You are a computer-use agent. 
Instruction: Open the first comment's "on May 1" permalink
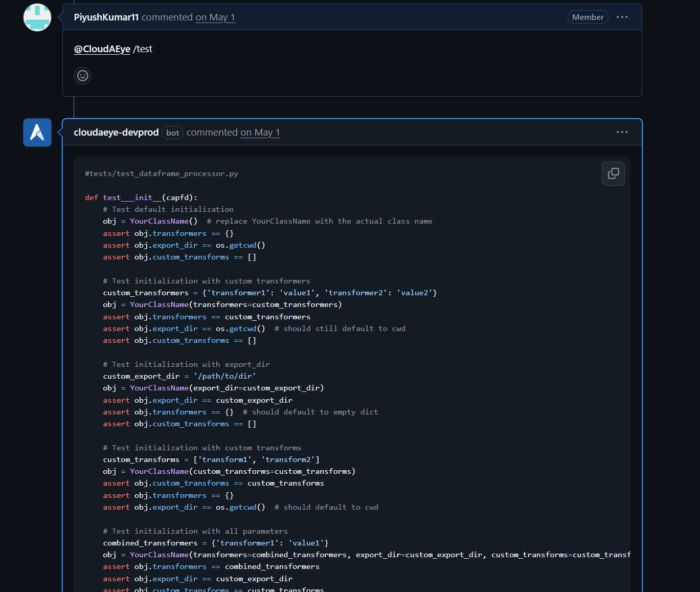[x=215, y=17]
